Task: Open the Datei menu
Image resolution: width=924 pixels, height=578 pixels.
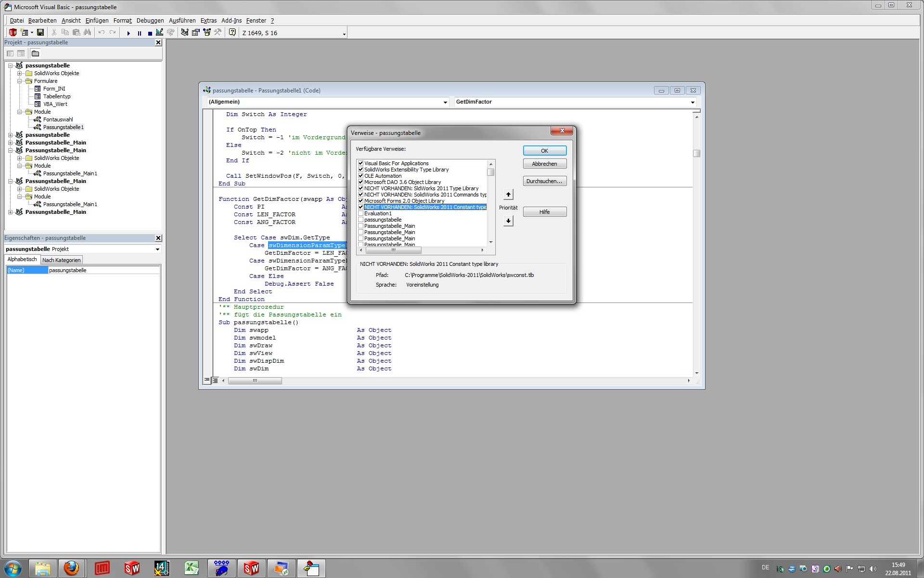Action: pos(16,21)
